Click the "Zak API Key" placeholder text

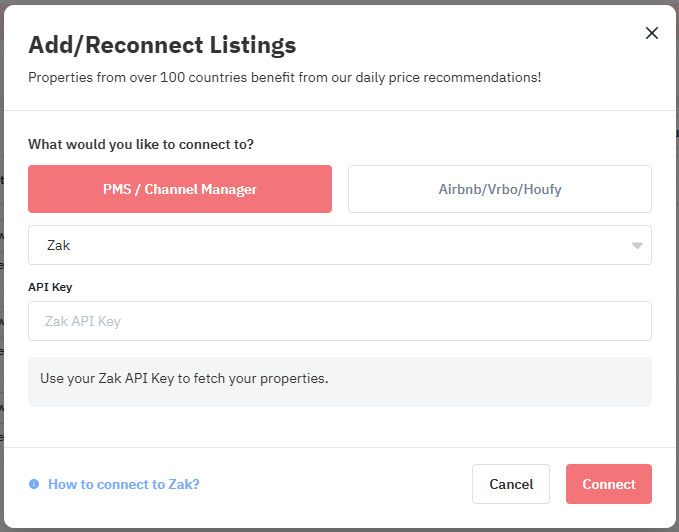[x=83, y=321]
